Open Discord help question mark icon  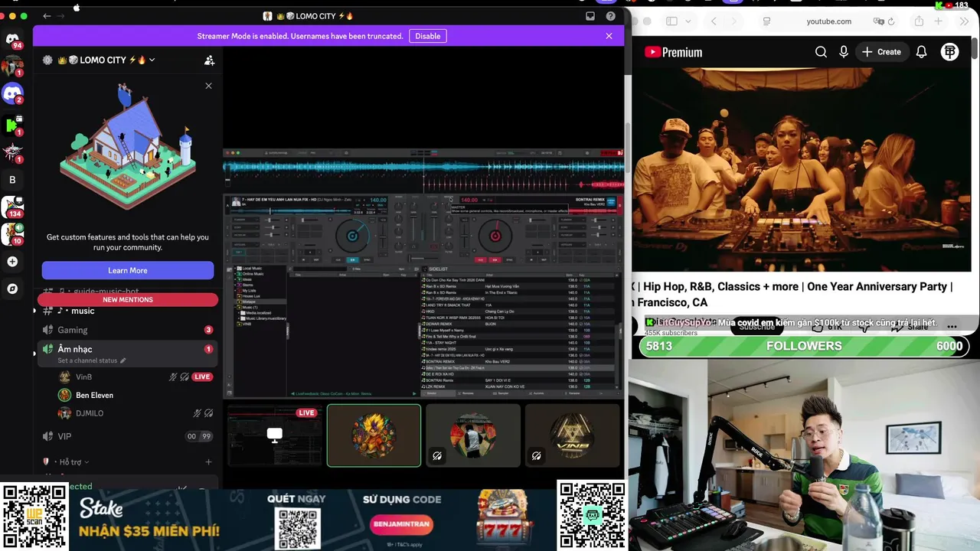click(x=610, y=16)
